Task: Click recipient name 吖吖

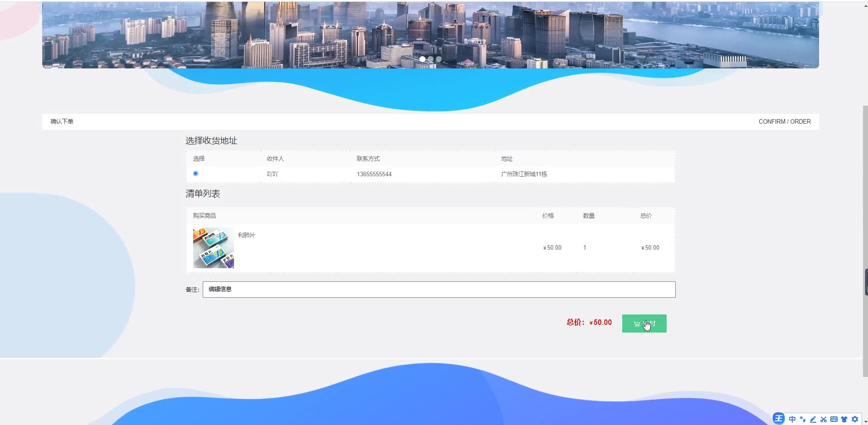Action: (x=273, y=174)
